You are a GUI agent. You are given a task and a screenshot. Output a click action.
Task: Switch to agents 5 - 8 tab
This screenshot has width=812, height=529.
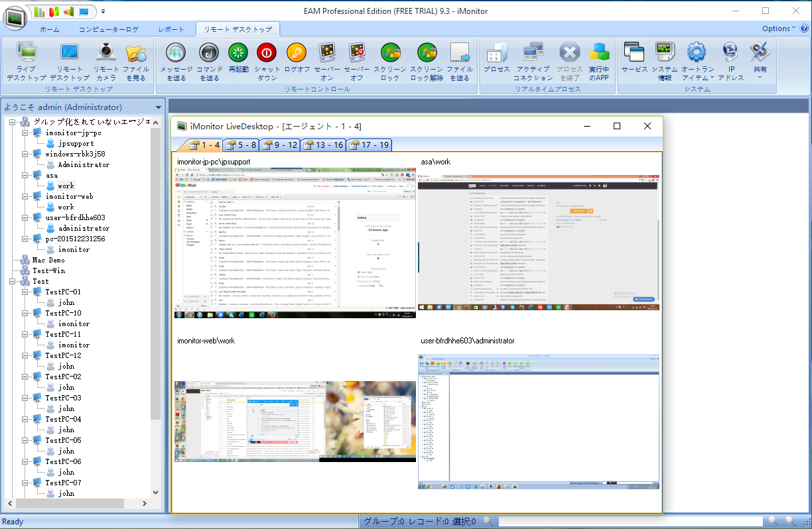pyautogui.click(x=241, y=145)
